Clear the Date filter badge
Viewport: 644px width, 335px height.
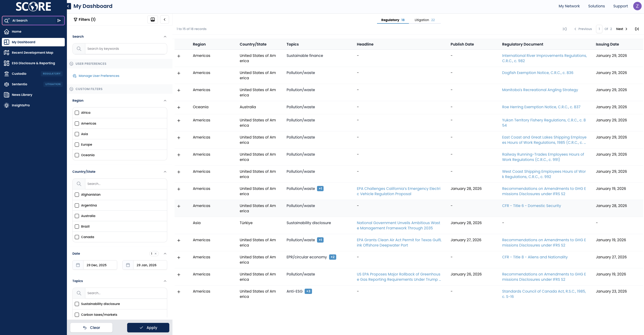(x=156, y=254)
